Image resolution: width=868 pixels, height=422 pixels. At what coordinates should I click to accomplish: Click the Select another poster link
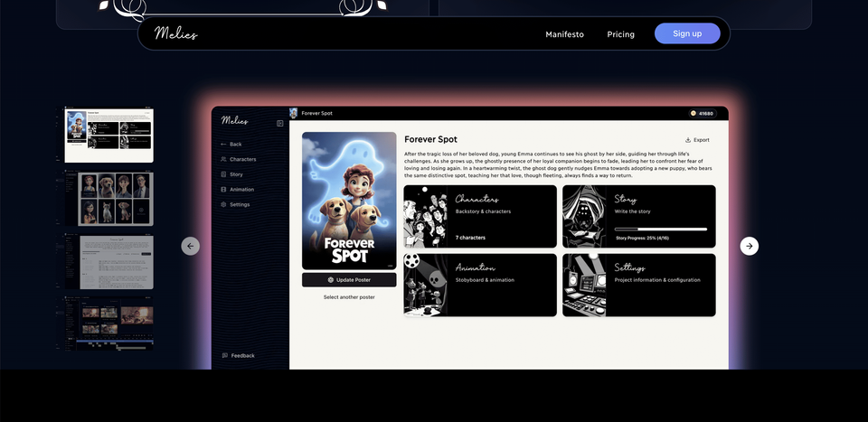(x=349, y=297)
